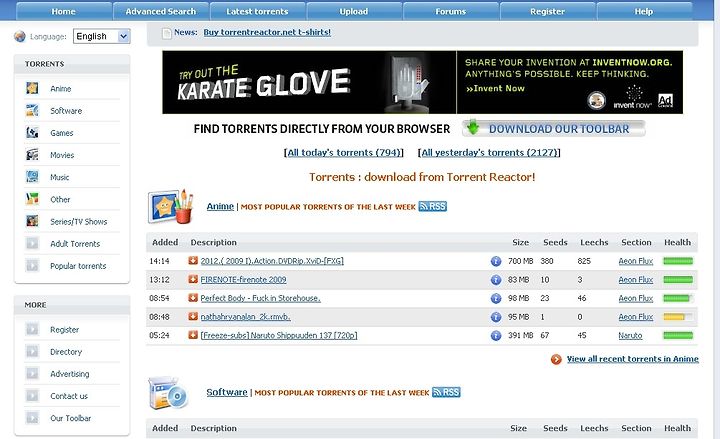Click download icon for FIRENOTE-firenote 2009
720x439 pixels.
193,279
